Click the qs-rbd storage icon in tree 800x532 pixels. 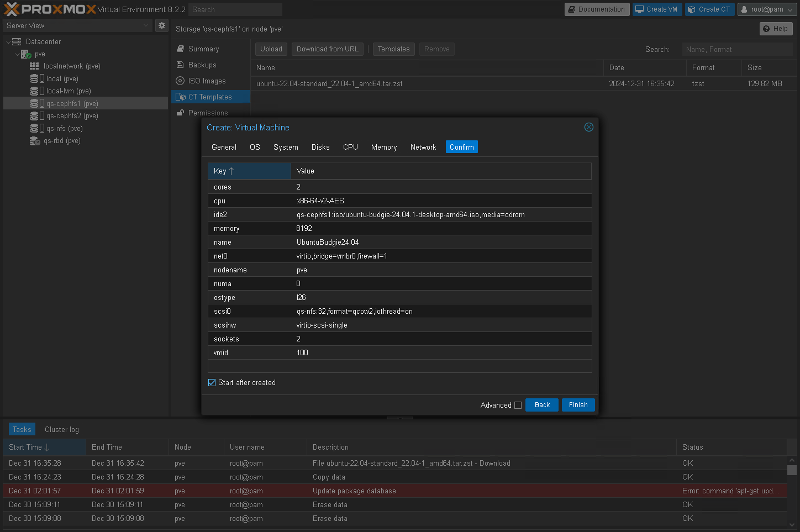click(35, 141)
